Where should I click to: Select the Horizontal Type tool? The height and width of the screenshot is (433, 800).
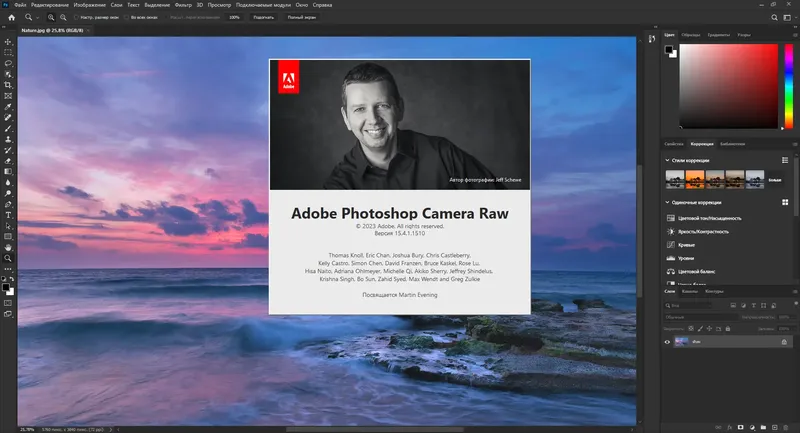point(8,214)
